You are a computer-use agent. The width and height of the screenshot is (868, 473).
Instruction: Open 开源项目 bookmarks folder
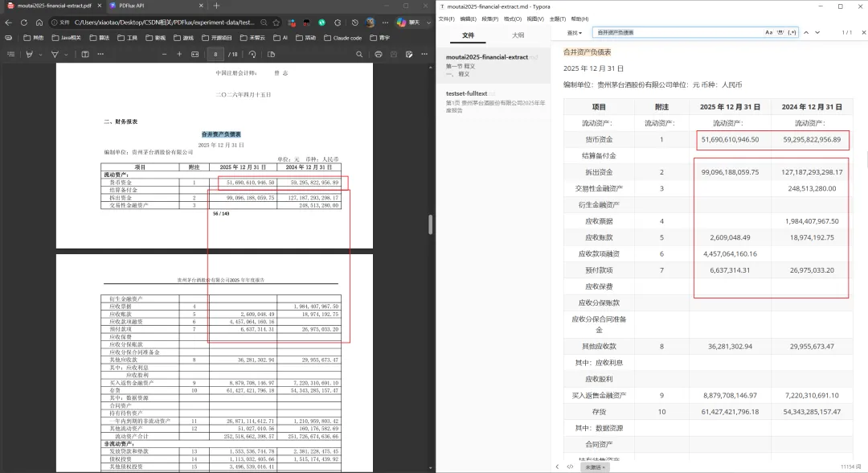pos(217,39)
